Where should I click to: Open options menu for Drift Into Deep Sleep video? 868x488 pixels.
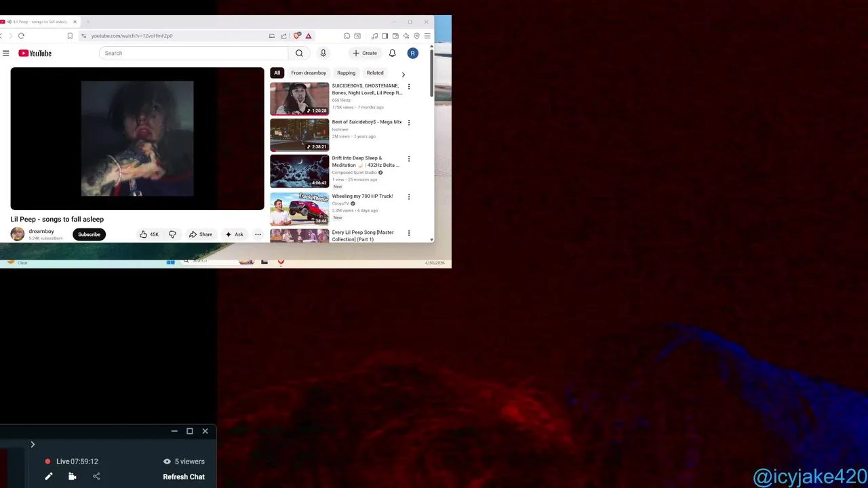(408, 159)
